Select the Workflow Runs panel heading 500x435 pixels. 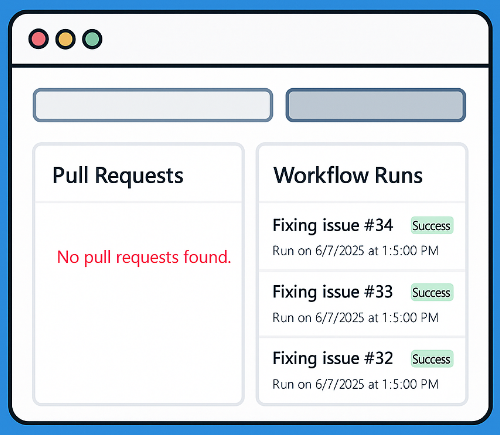pos(348,175)
